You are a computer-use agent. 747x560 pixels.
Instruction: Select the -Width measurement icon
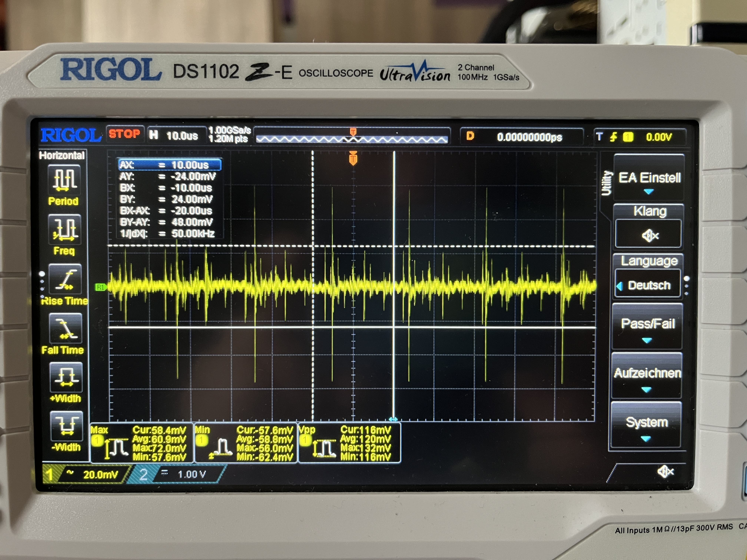coord(66,426)
